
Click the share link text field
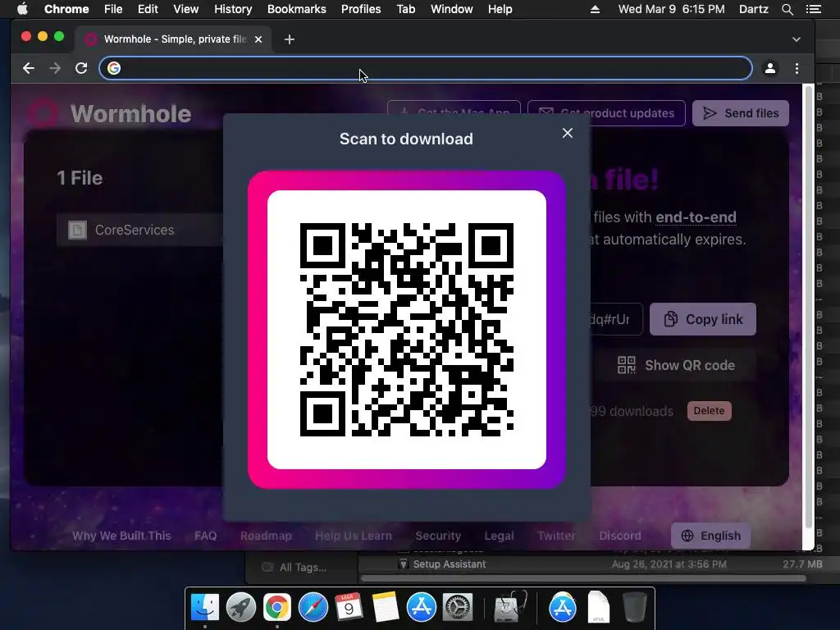click(x=616, y=319)
